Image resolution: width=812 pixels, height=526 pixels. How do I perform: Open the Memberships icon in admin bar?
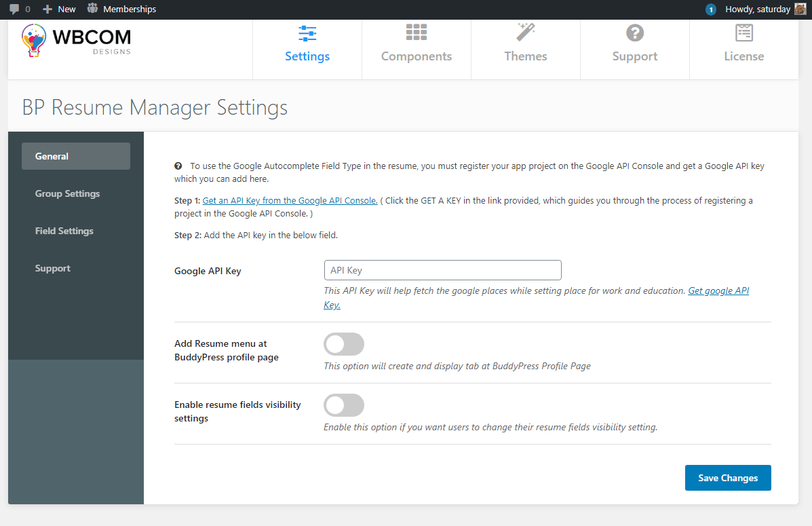[x=92, y=8]
